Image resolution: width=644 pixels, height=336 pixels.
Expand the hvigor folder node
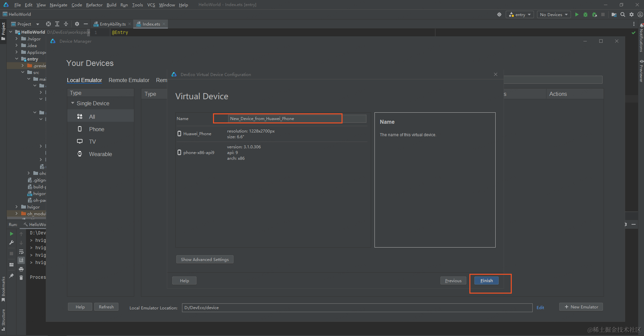tap(16, 207)
